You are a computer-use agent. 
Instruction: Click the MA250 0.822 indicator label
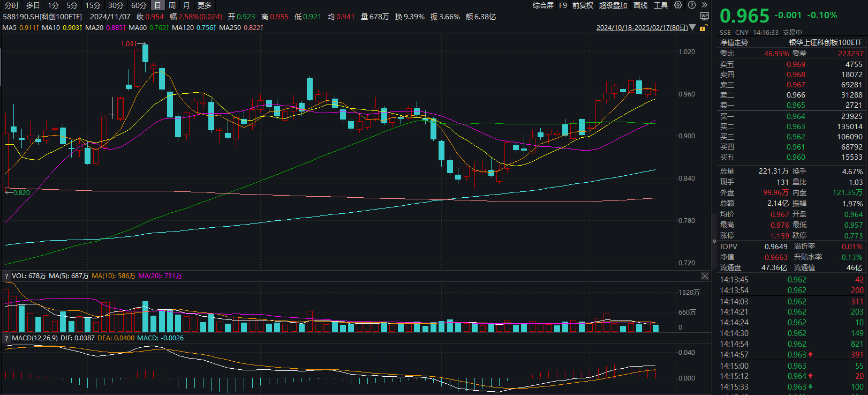pyautogui.click(x=241, y=27)
